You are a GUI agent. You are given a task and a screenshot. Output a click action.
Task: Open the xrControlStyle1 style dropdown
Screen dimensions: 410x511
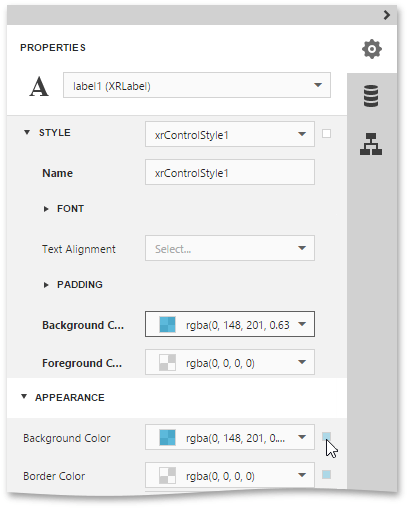coord(230,134)
